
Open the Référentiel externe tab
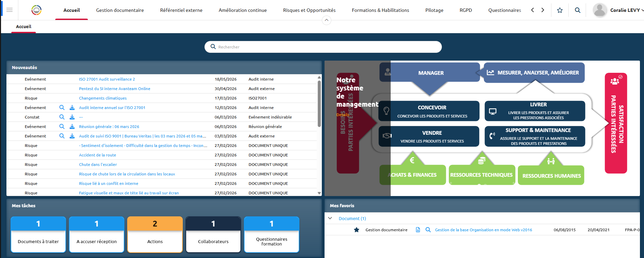pyautogui.click(x=181, y=10)
